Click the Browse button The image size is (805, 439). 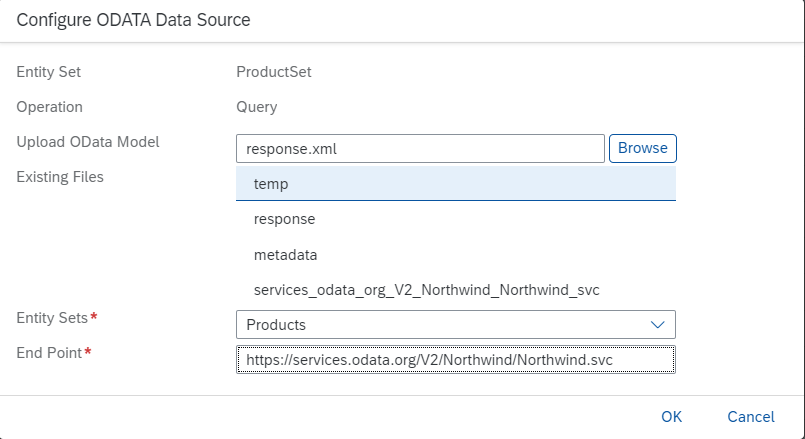(642, 148)
